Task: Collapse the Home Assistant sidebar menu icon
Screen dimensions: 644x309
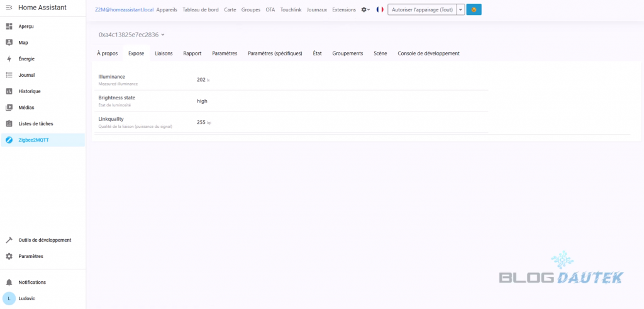Action: (9, 8)
